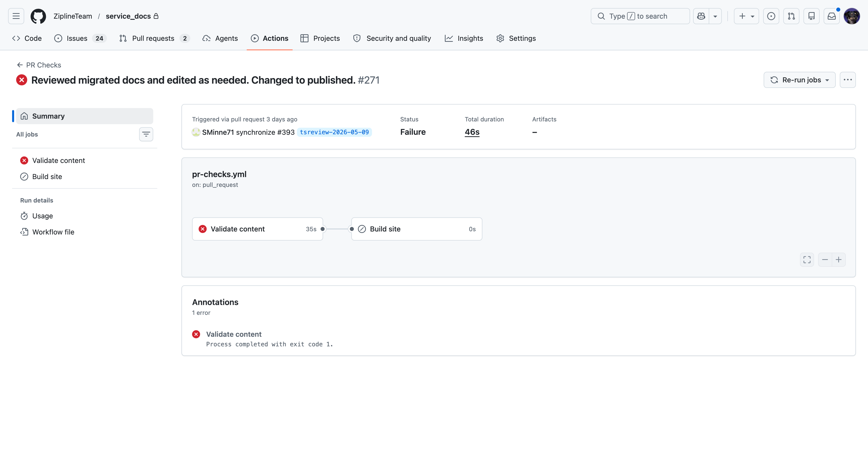The height and width of the screenshot is (470, 868).
Task: Zoom in the workflow graph
Action: [x=839, y=260]
